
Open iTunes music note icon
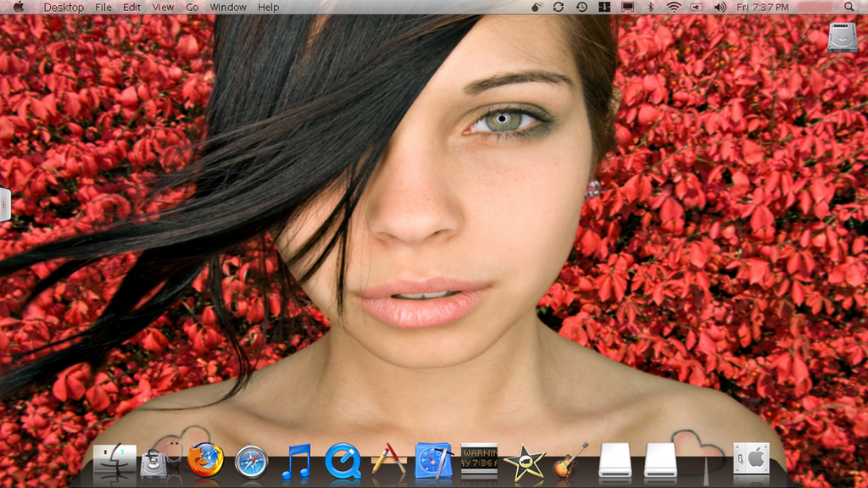(297, 461)
